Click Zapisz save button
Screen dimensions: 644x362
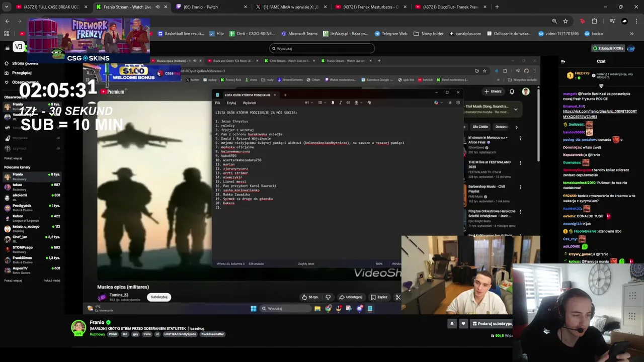(379, 297)
